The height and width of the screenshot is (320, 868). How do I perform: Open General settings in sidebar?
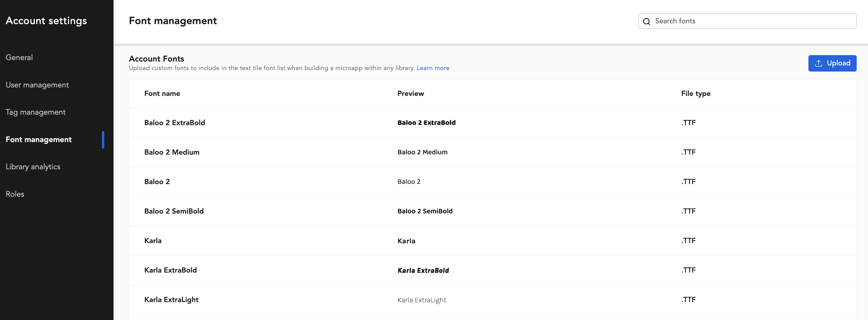coord(19,57)
